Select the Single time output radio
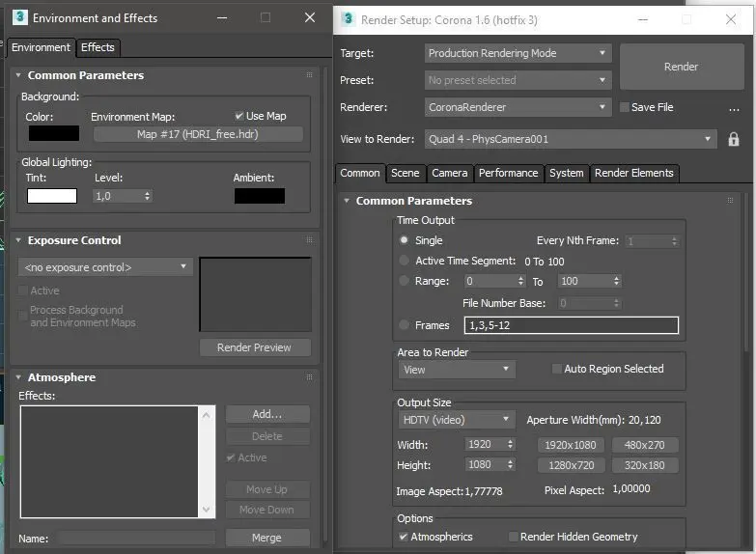The height and width of the screenshot is (554, 756). point(404,239)
